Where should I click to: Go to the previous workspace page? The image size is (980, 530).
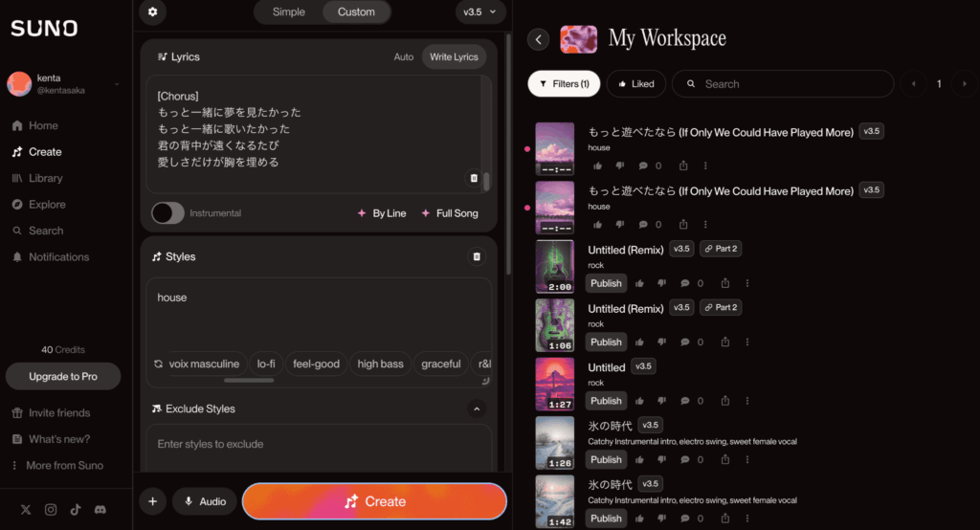pos(913,84)
